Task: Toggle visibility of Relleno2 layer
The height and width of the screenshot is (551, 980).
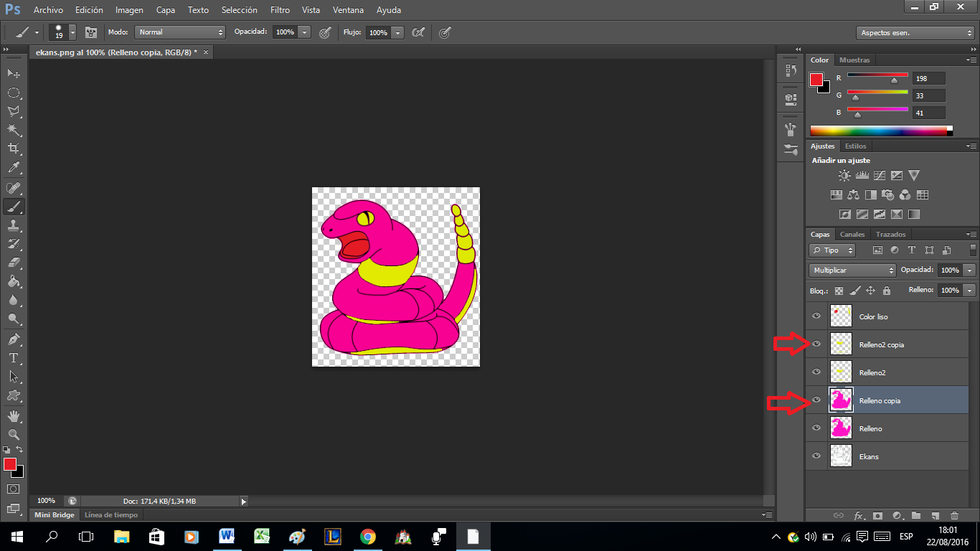Action: tap(816, 372)
